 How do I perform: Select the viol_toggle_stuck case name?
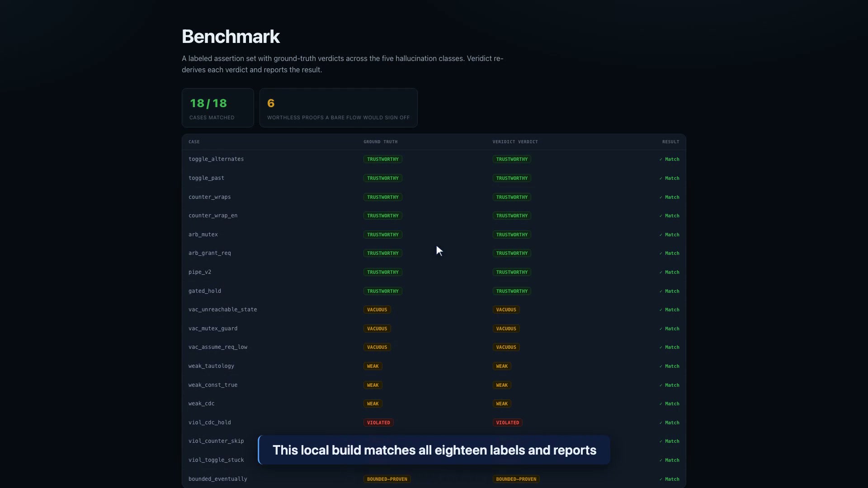click(x=216, y=460)
